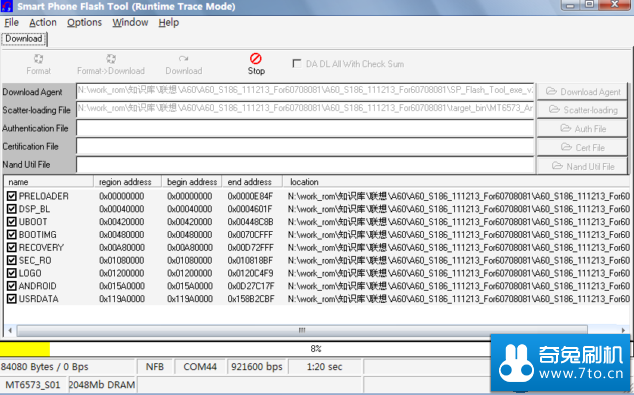Close the Smart Phone Flash Tool window
The image size is (634, 395).
pyautogui.click(x=615, y=5)
